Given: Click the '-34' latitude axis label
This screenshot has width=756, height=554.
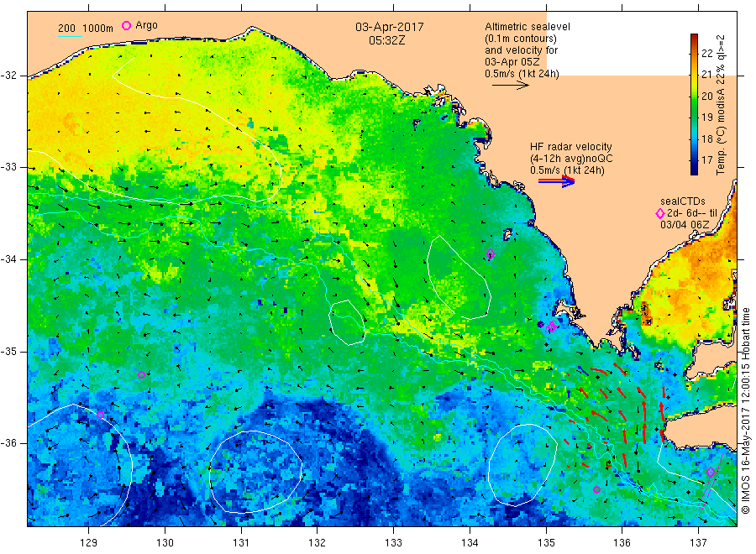Looking at the screenshot, I should (x=8, y=259).
